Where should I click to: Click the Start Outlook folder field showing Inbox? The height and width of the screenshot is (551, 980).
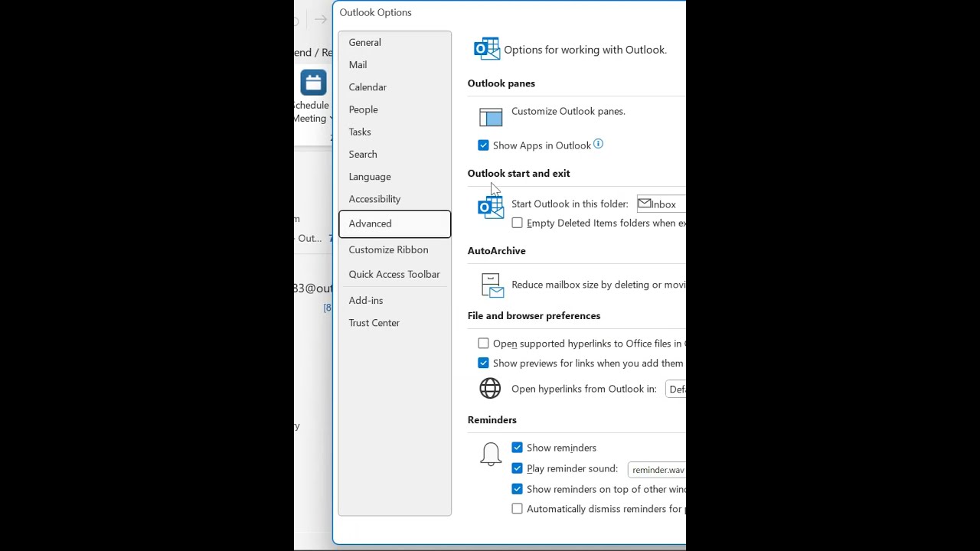[661, 204]
